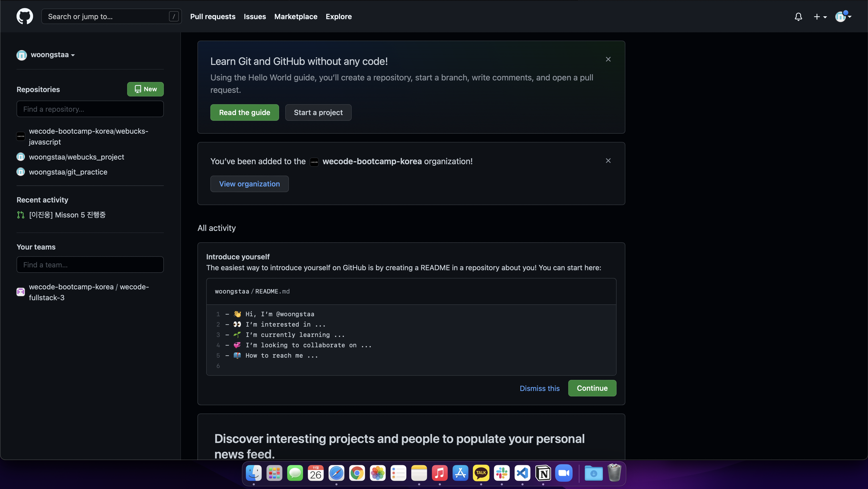Open Music from the dock
868x489 pixels.
tap(439, 473)
